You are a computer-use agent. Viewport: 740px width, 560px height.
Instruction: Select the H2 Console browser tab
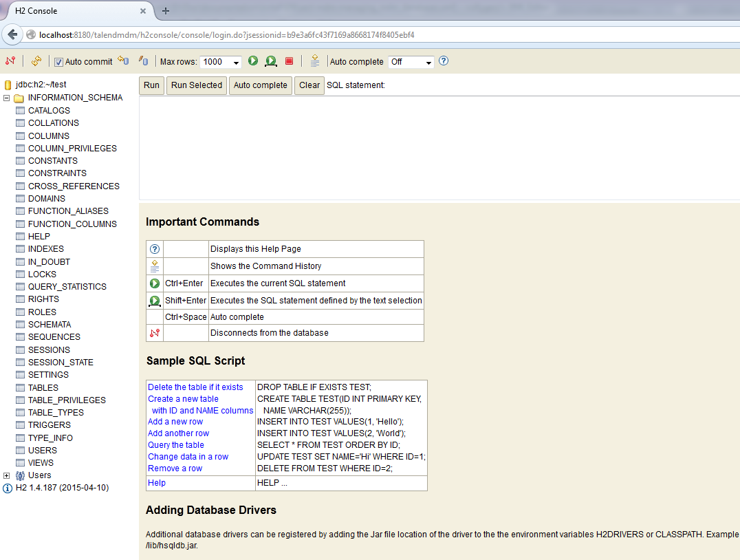pos(76,11)
